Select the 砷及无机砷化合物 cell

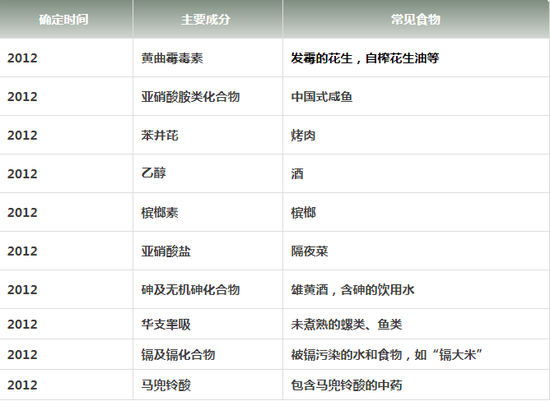coord(207,289)
